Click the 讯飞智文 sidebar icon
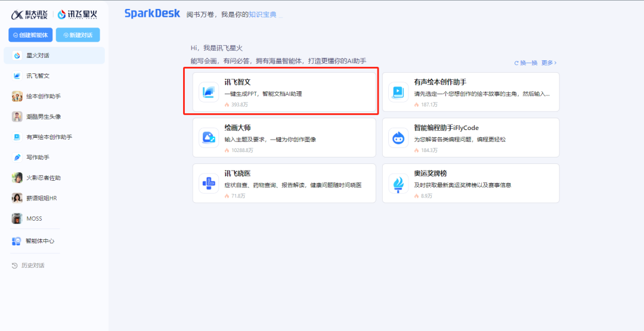644x331 pixels. [x=17, y=76]
